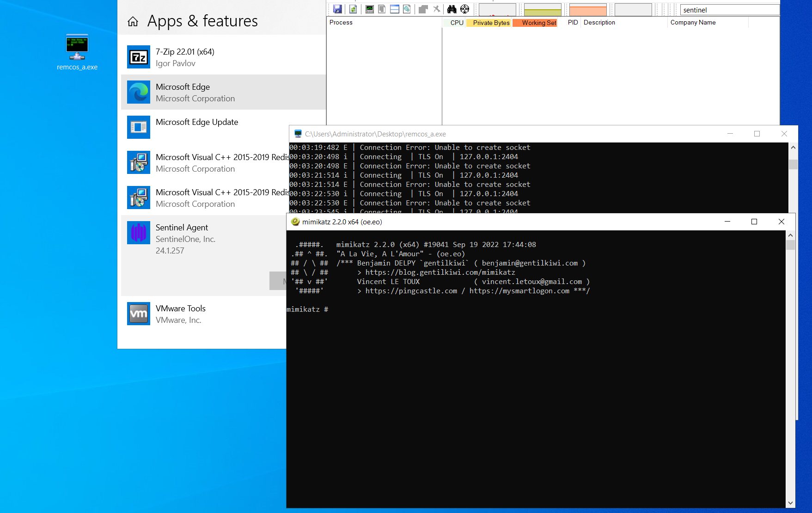Open System Information from Process Explorer toolbar
The image size is (812, 513).
pos(370,9)
